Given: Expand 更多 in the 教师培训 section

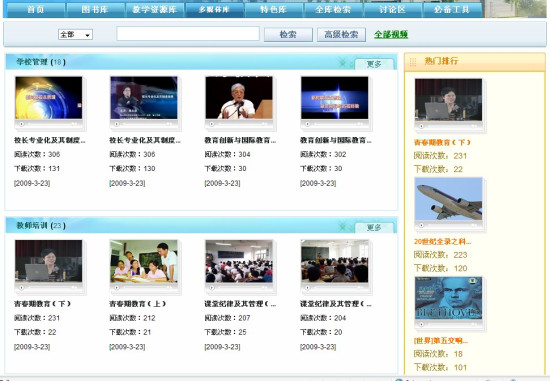Looking at the screenshot, I should [x=374, y=228].
